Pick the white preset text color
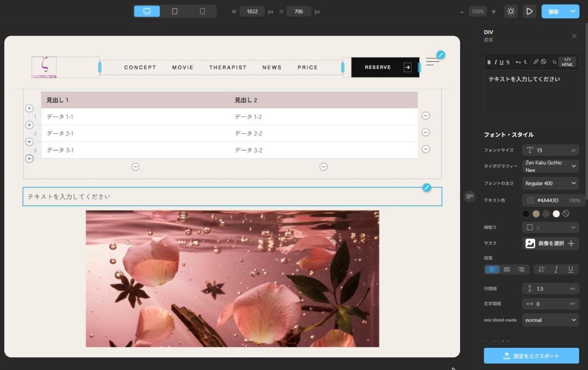The width and height of the screenshot is (588, 370). click(556, 214)
